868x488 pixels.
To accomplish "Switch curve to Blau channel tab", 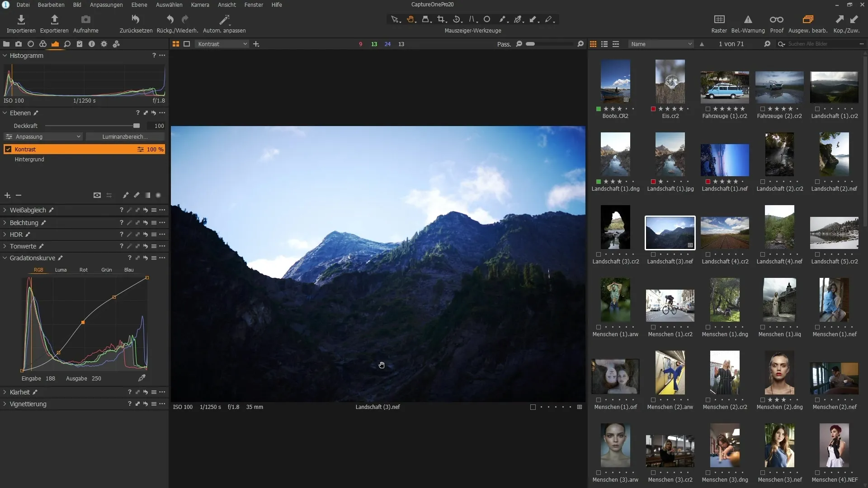I will [129, 270].
